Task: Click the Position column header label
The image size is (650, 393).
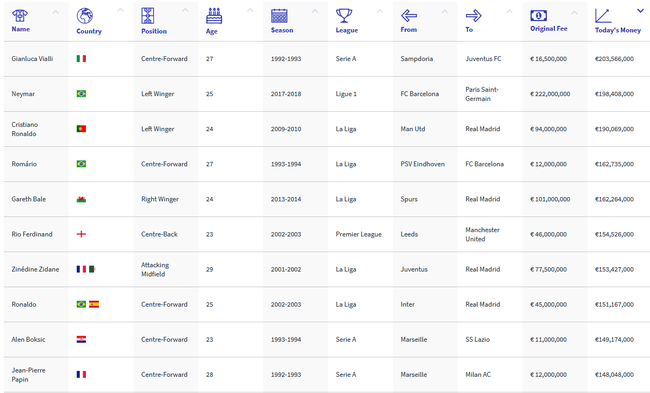Action: pyautogui.click(x=154, y=31)
